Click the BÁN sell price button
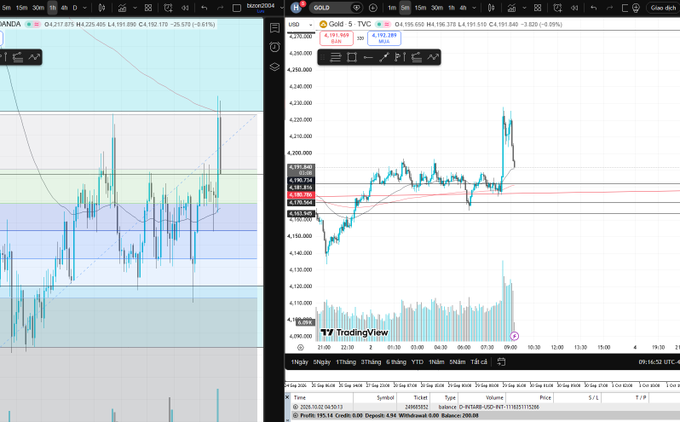The height and width of the screenshot is (422, 680). click(x=337, y=38)
